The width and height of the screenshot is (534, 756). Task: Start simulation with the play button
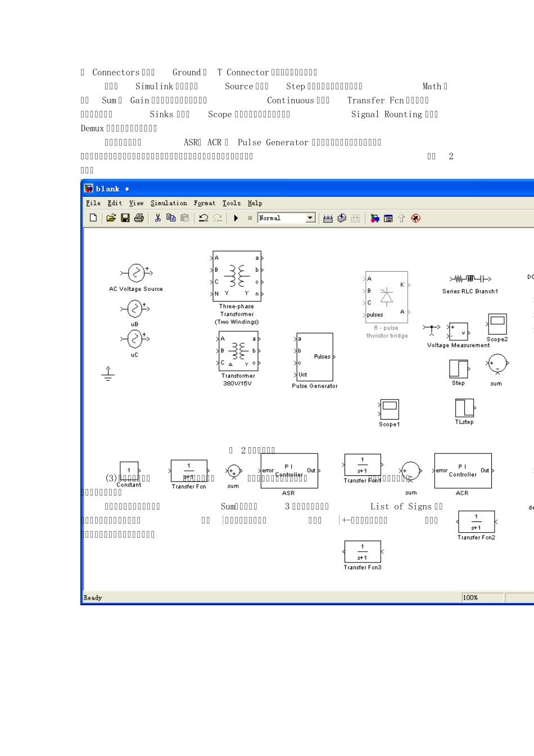(236, 218)
